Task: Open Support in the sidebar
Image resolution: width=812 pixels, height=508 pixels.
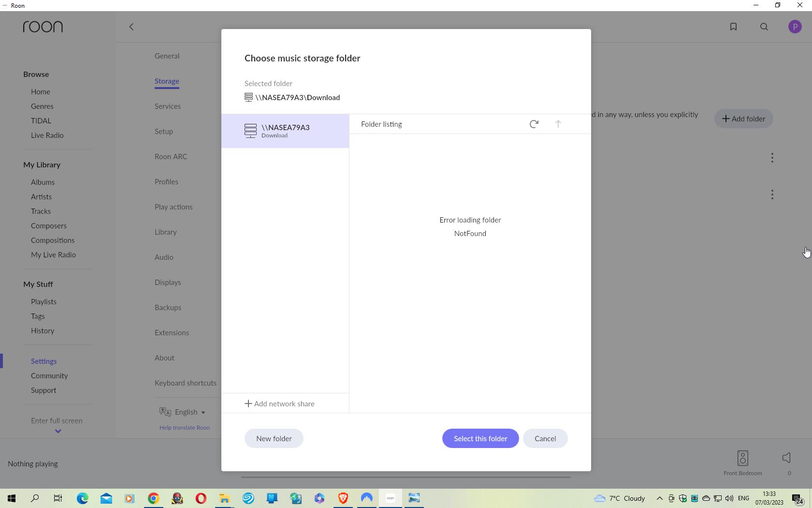Action: (x=43, y=390)
